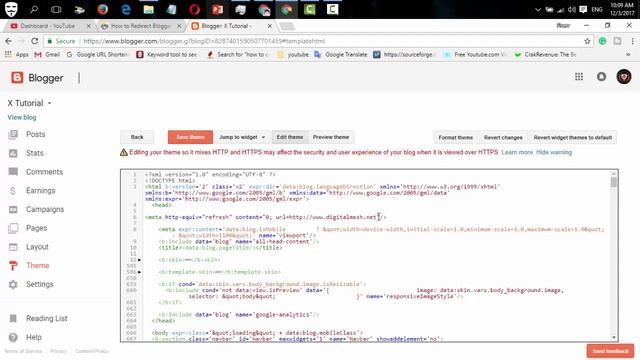Click Terms of Service footer link
Image resolution: width=640 pixels, height=360 pixels.
click(x=23, y=351)
